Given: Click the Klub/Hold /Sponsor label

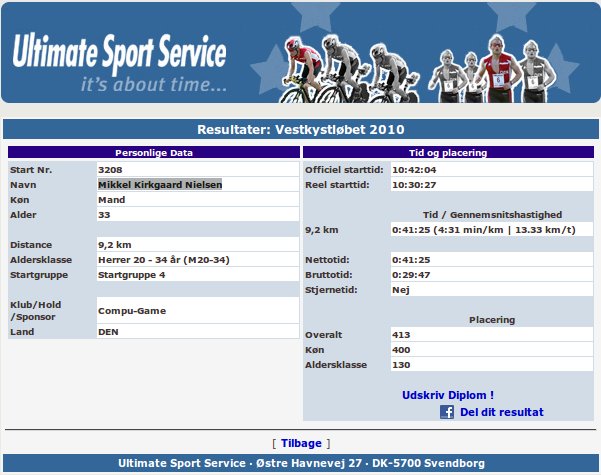Looking at the screenshot, I should tap(36, 311).
